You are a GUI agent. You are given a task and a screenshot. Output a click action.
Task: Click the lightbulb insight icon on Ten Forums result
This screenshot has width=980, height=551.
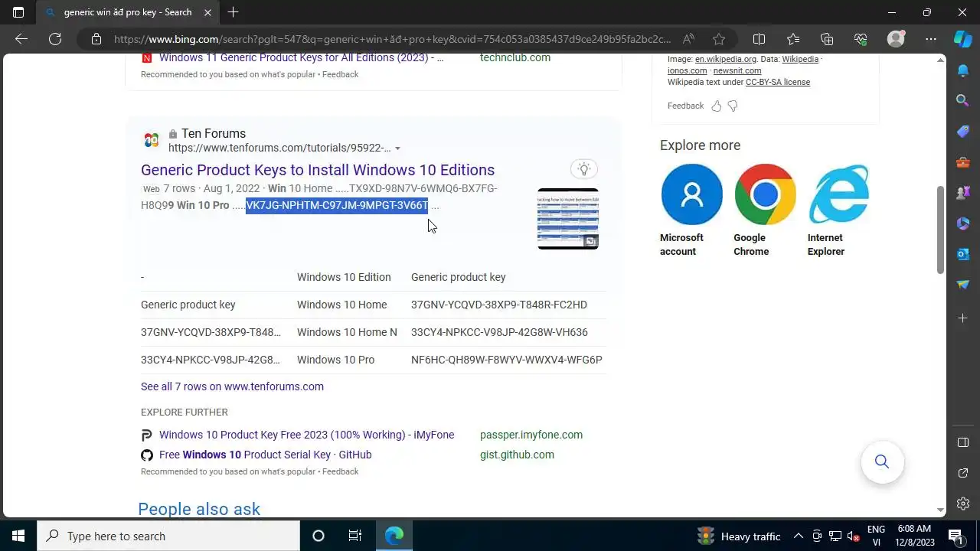(x=584, y=169)
